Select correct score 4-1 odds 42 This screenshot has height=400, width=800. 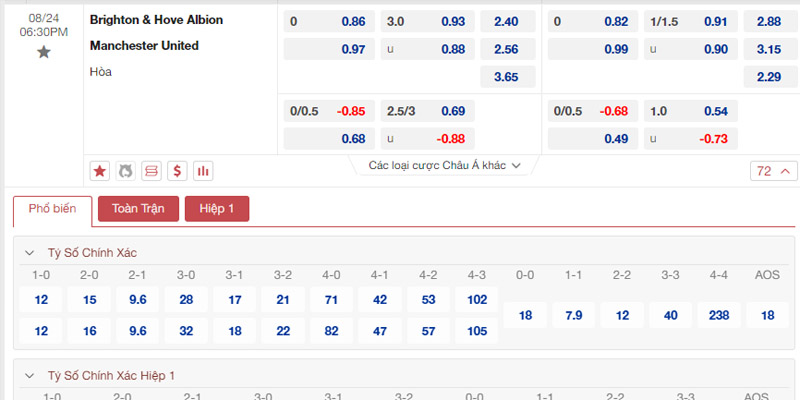point(380,299)
